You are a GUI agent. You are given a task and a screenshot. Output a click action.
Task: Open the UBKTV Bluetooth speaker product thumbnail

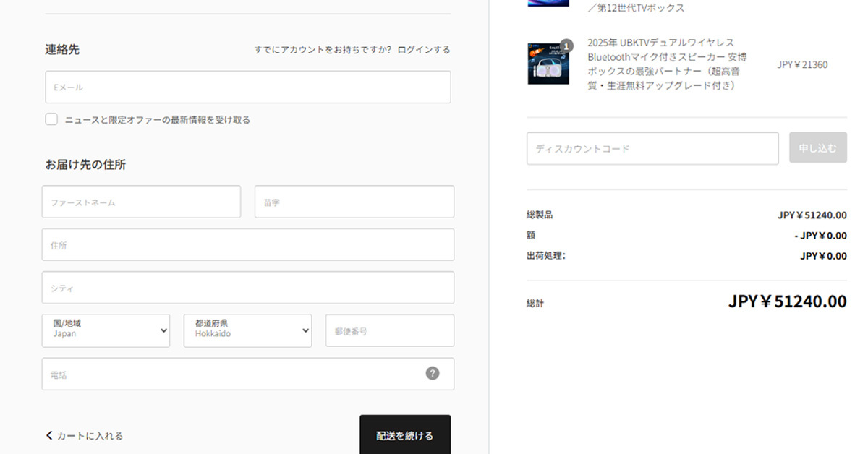tap(548, 64)
